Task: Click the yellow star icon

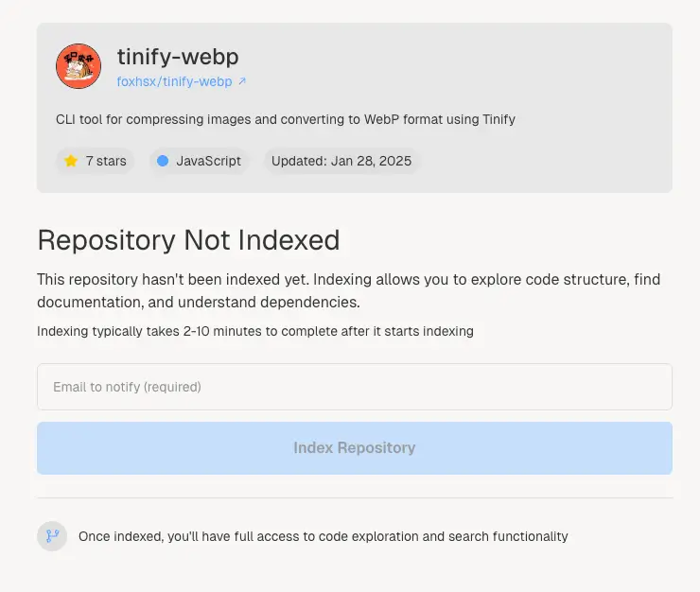Action: tap(71, 161)
